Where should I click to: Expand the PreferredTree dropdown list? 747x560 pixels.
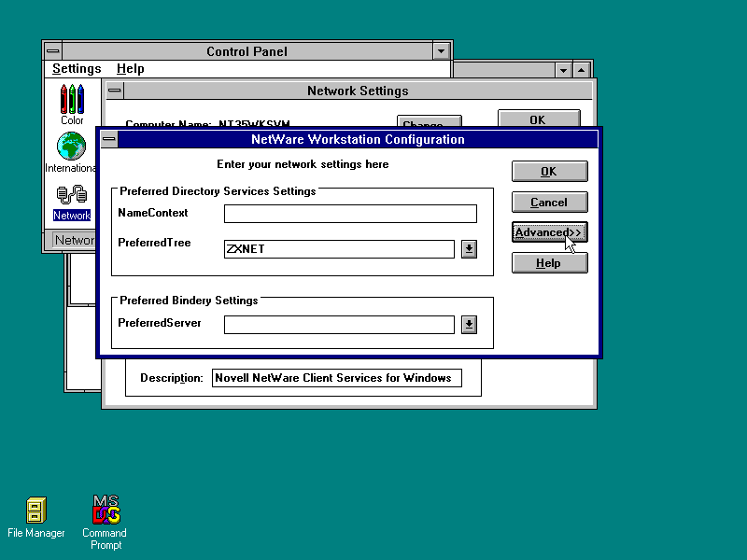tap(470, 249)
